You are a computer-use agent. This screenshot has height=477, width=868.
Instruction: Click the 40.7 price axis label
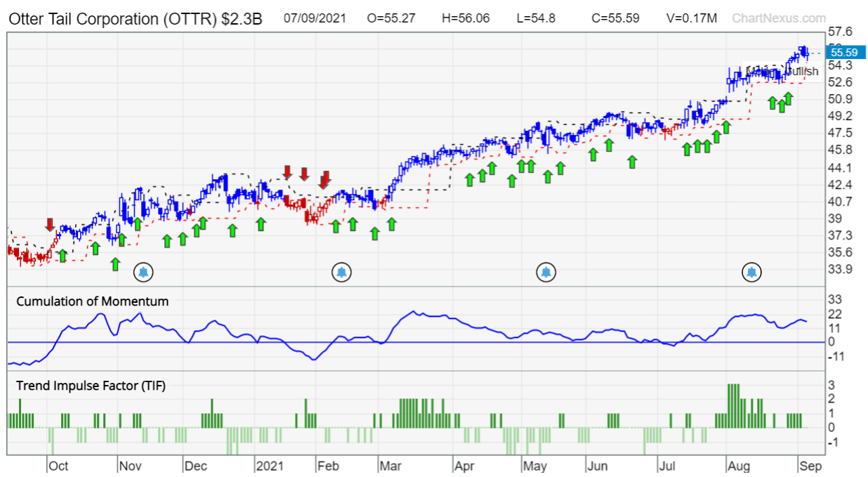click(x=841, y=201)
